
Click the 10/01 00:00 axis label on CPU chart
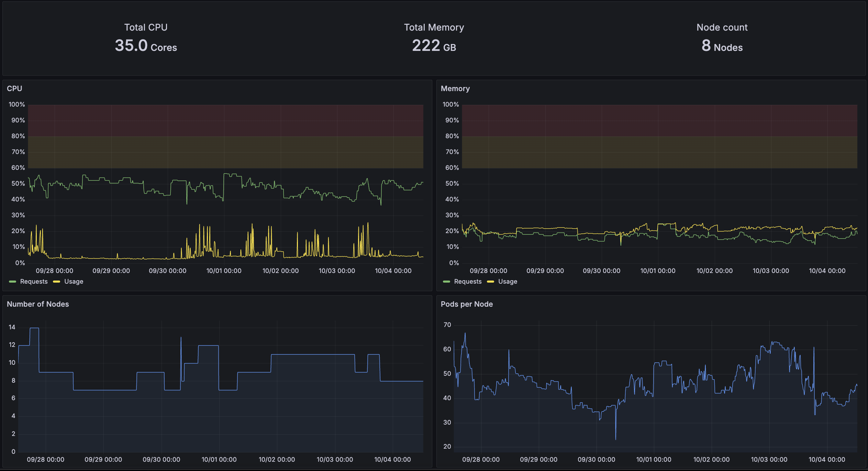pos(224,271)
